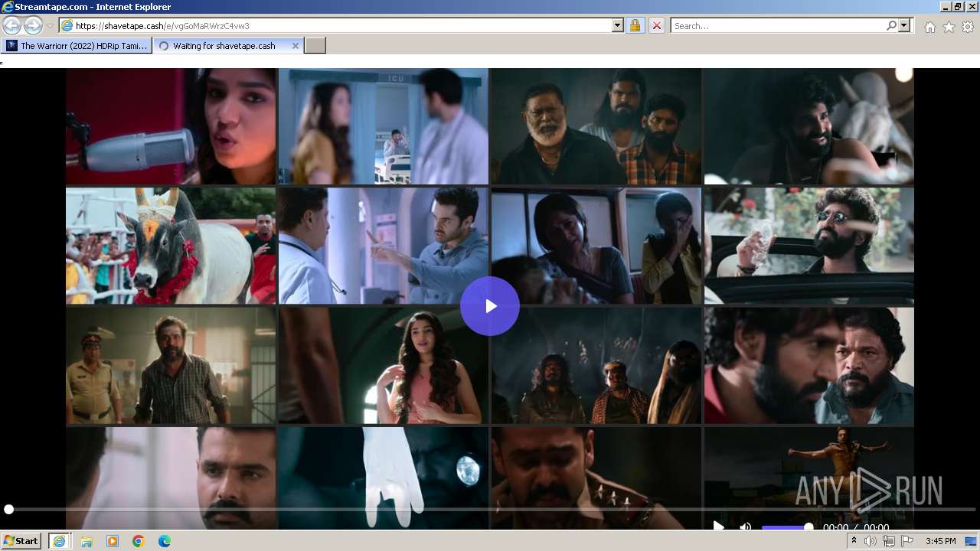Screen dimensions: 980x551
Task: Adjust the purple volume slider
Action: pos(787,527)
